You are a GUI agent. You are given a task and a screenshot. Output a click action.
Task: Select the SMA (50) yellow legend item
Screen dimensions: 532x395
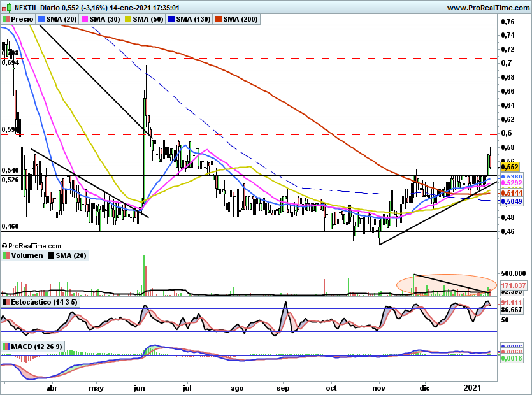[x=144, y=19]
